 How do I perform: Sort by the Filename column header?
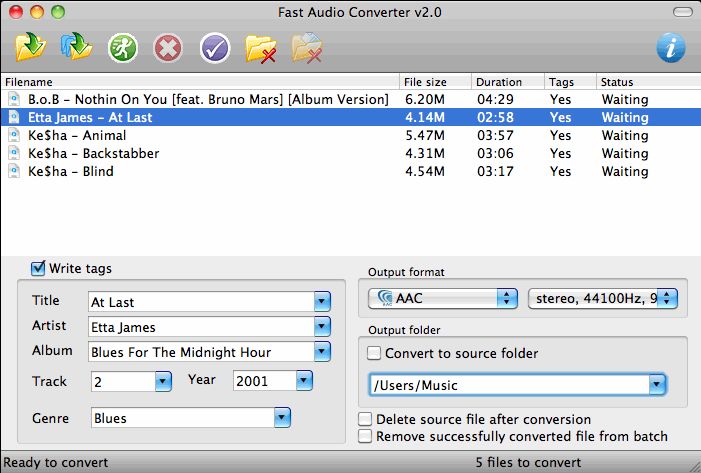200,82
